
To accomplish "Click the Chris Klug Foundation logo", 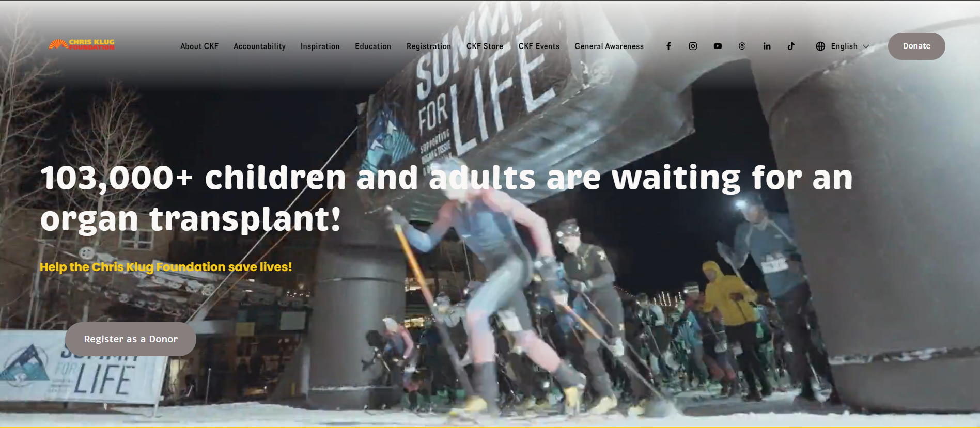I will (82, 45).
